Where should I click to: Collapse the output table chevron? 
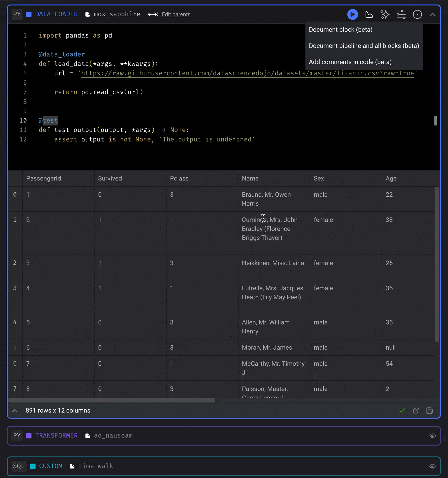point(15,410)
